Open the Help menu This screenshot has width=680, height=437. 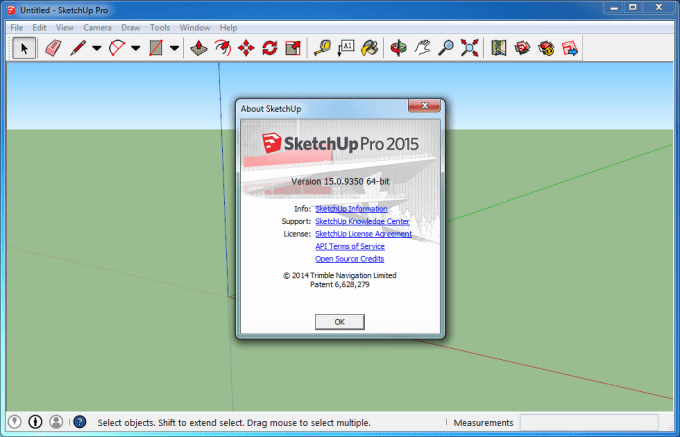(x=228, y=27)
